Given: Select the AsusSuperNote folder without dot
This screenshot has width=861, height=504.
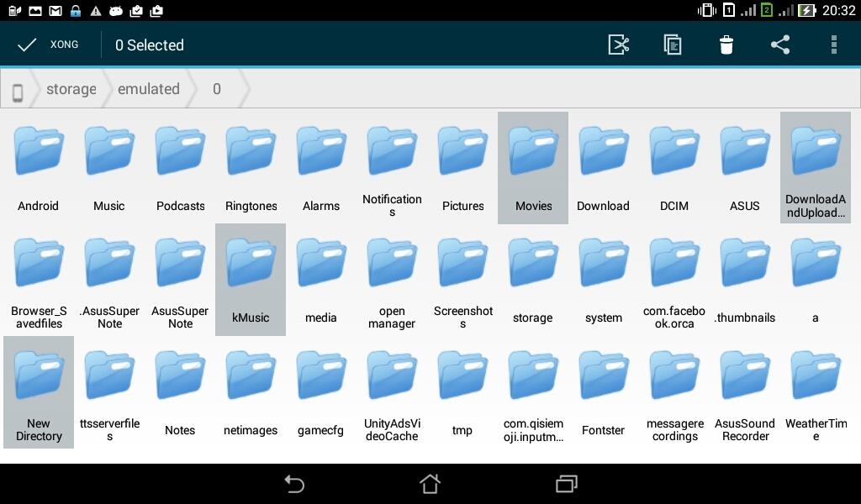Looking at the screenshot, I should pyautogui.click(x=180, y=280).
